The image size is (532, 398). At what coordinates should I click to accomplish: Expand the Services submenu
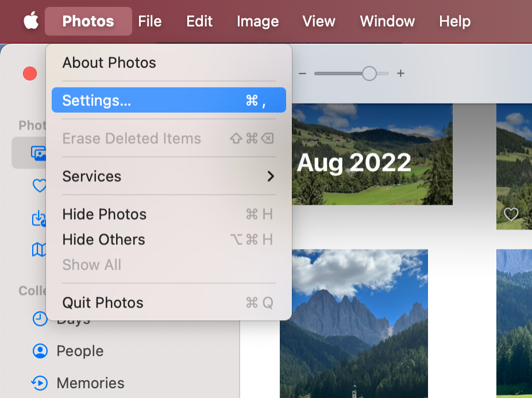[x=168, y=176]
